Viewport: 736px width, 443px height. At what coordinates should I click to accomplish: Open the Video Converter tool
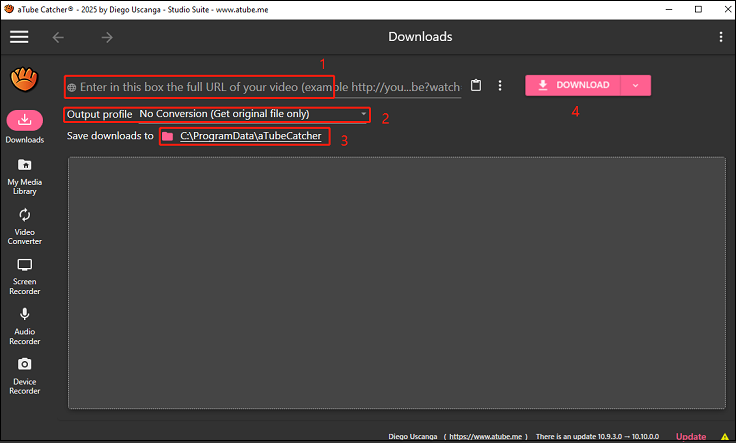tap(24, 227)
